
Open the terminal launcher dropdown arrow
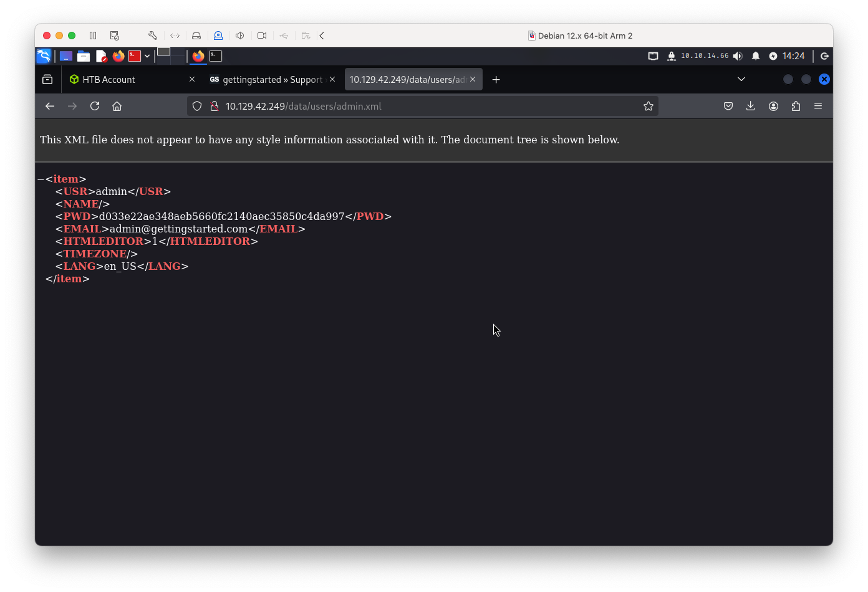147,56
